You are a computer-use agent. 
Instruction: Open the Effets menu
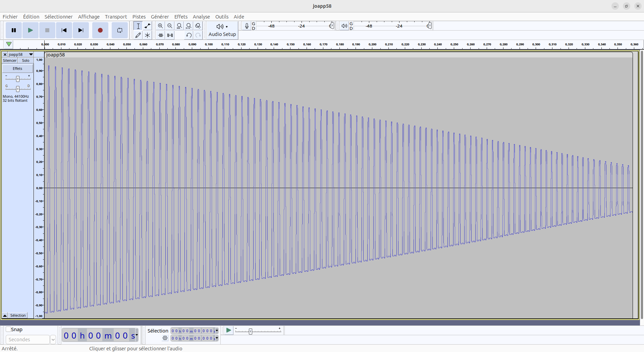(x=181, y=17)
